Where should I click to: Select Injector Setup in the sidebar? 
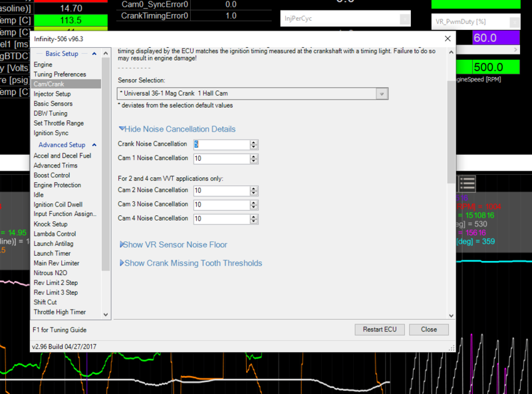pyautogui.click(x=53, y=94)
